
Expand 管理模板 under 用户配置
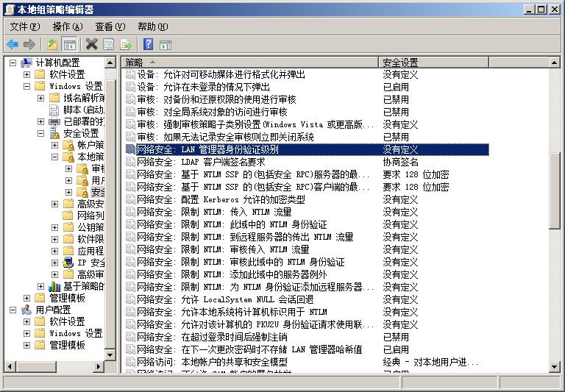[x=27, y=344]
